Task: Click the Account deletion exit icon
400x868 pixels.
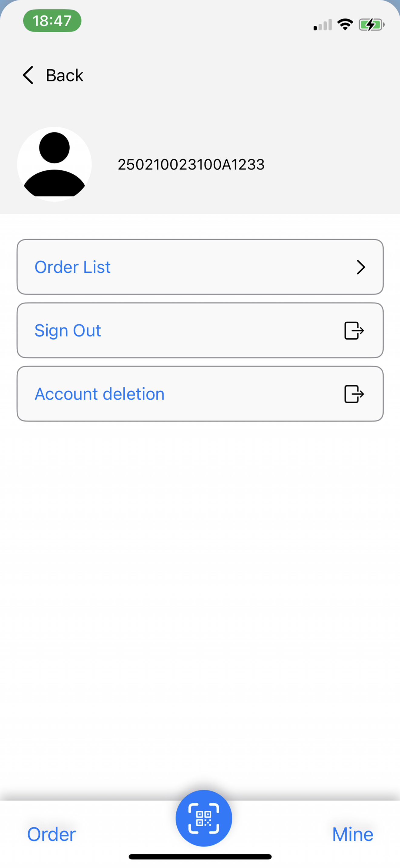Action: (354, 393)
